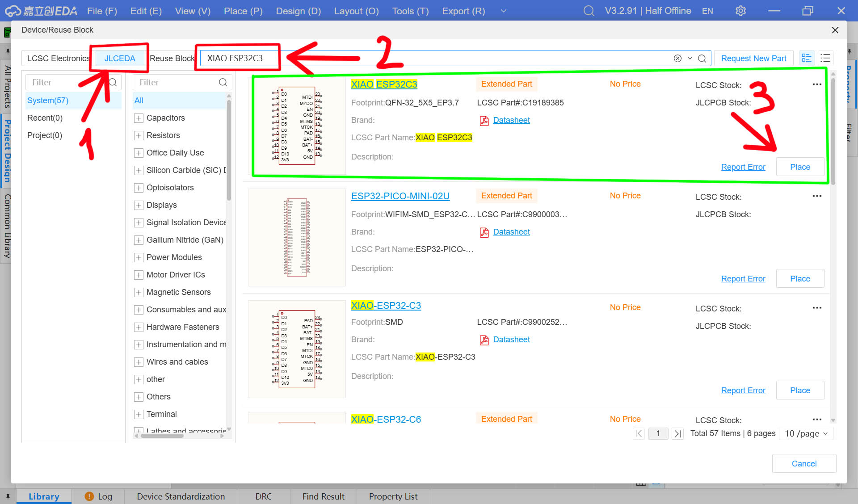Clear the search field text
858x504 pixels.
(x=677, y=59)
